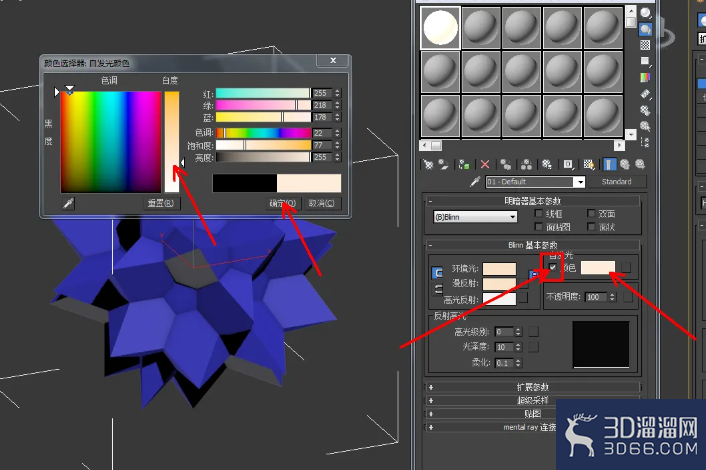Click the Make Unique icon
Screen dimensions: 706x470
(526, 164)
